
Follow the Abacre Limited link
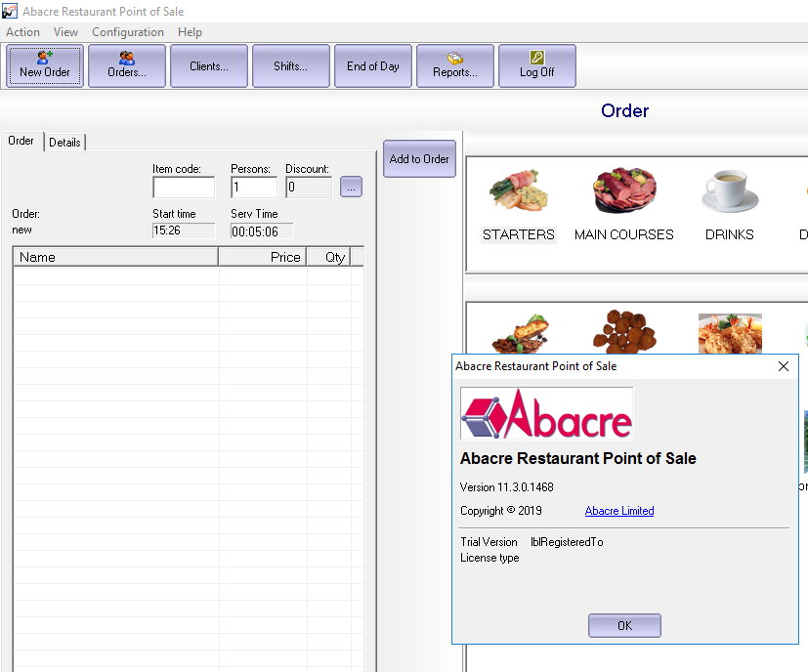pos(619,511)
